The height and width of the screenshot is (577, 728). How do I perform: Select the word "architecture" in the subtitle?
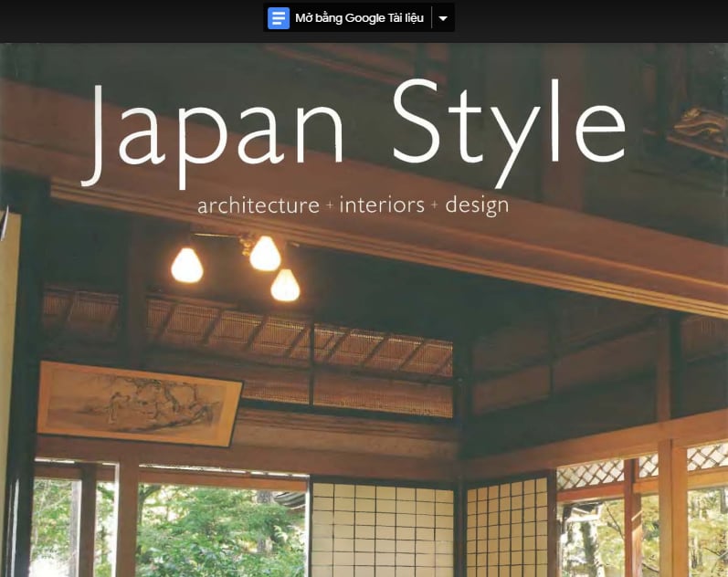pyautogui.click(x=258, y=205)
